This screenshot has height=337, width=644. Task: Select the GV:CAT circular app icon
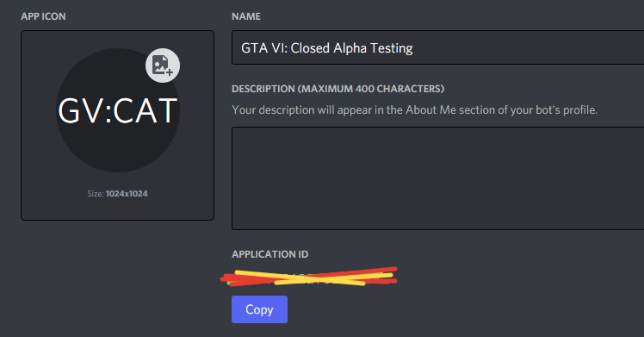(118, 110)
